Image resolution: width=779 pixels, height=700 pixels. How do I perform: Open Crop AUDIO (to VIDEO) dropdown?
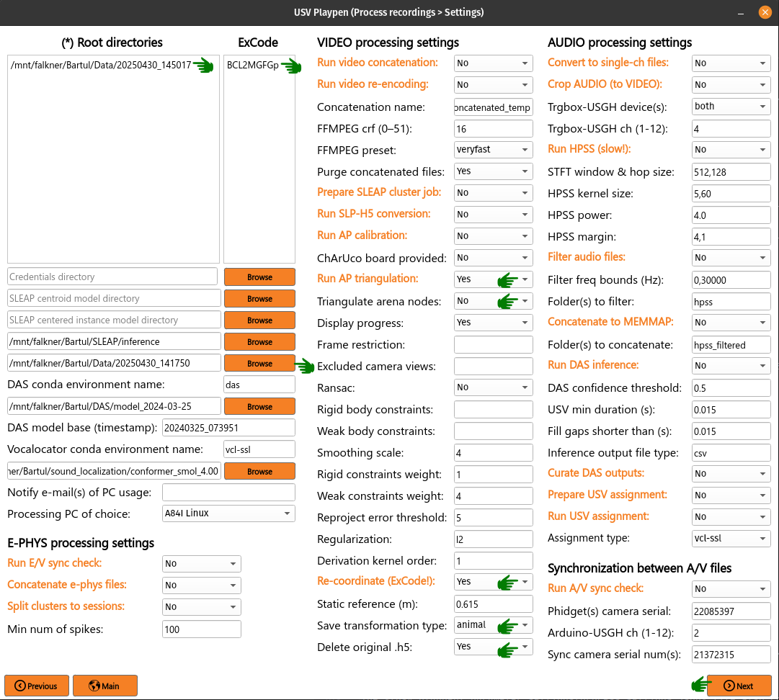click(731, 85)
